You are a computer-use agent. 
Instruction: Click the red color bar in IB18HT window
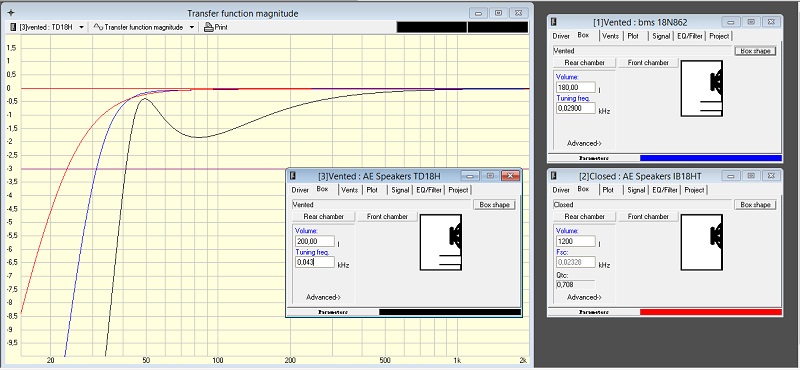click(x=711, y=312)
